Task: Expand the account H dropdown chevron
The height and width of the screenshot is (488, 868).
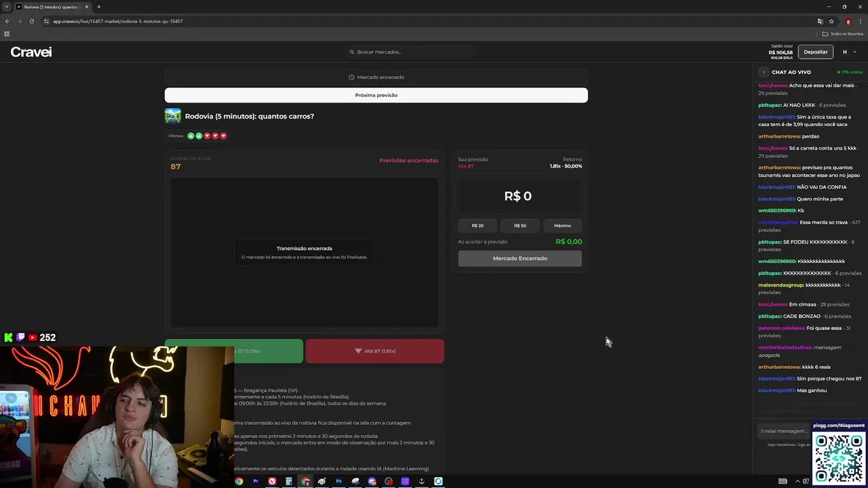Action: 854,52
